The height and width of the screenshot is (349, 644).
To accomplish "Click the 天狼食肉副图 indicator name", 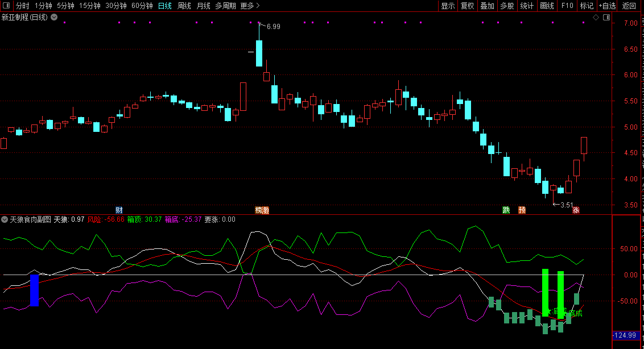I will pos(30,219).
